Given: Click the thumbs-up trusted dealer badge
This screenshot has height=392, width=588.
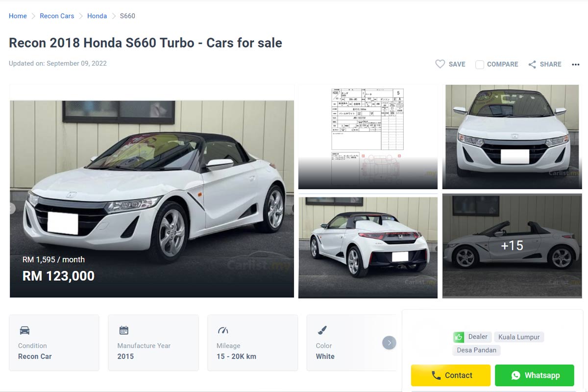Looking at the screenshot, I should tap(459, 337).
